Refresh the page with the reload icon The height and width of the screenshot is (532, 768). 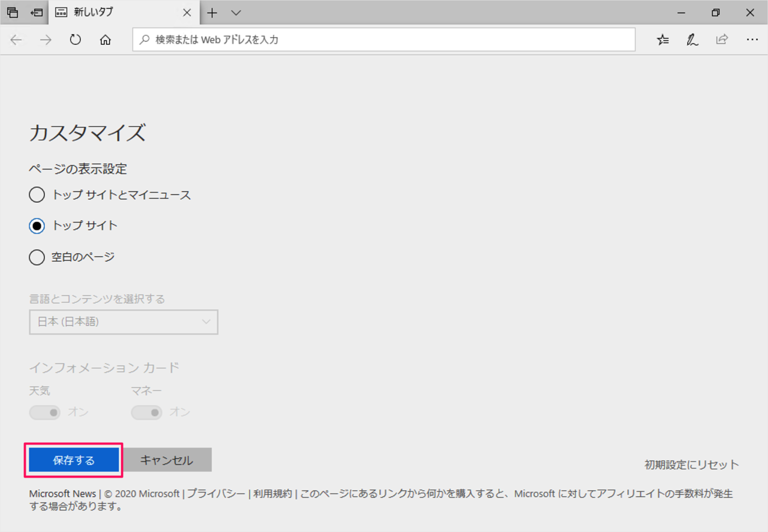(75, 39)
